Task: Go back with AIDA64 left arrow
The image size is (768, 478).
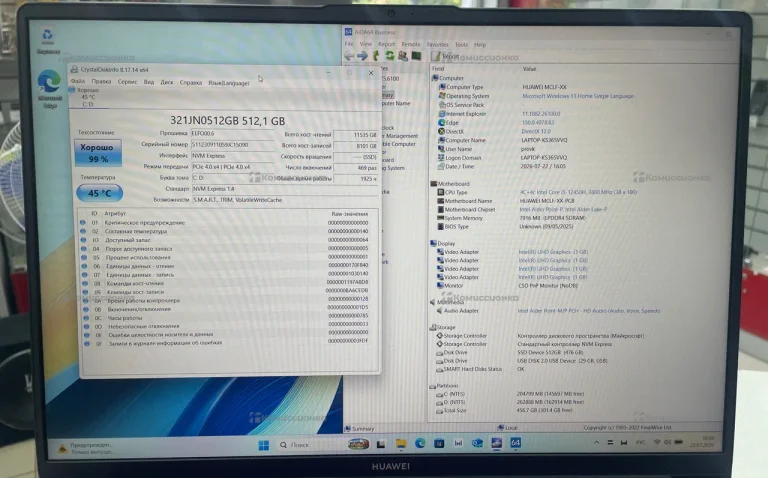Action: point(349,56)
